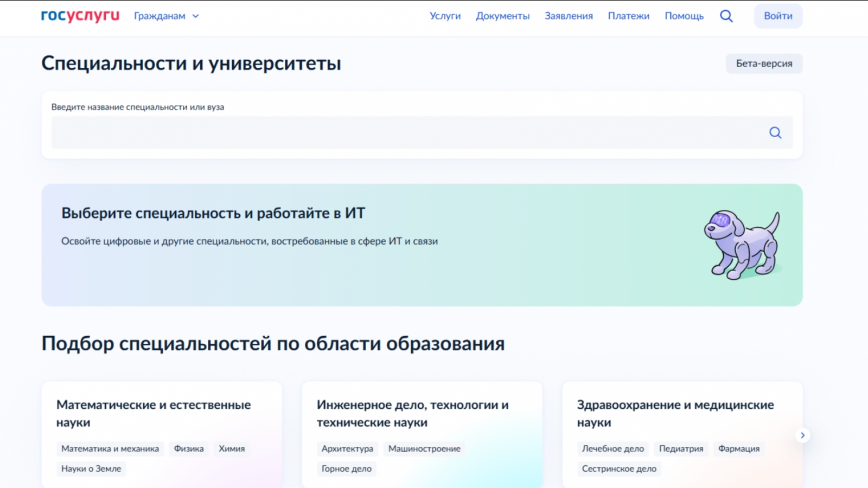Focus the specialty or university search field
The image size is (868, 488).
[407, 133]
